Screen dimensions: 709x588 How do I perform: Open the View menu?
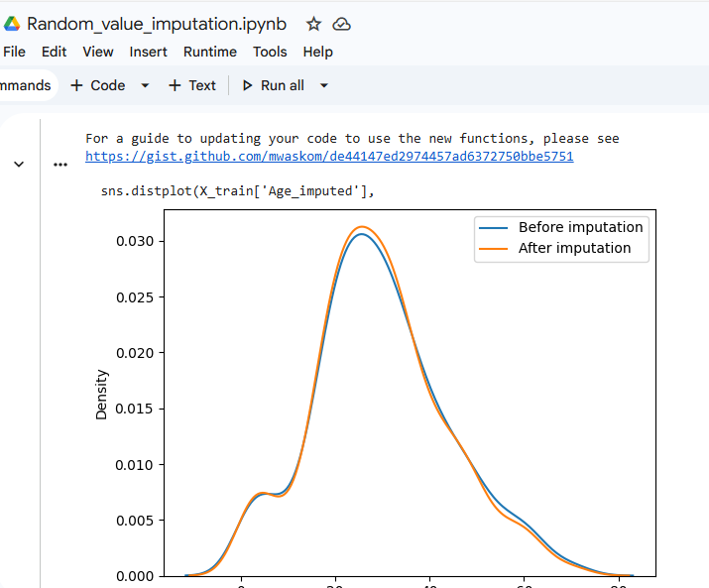(x=97, y=52)
